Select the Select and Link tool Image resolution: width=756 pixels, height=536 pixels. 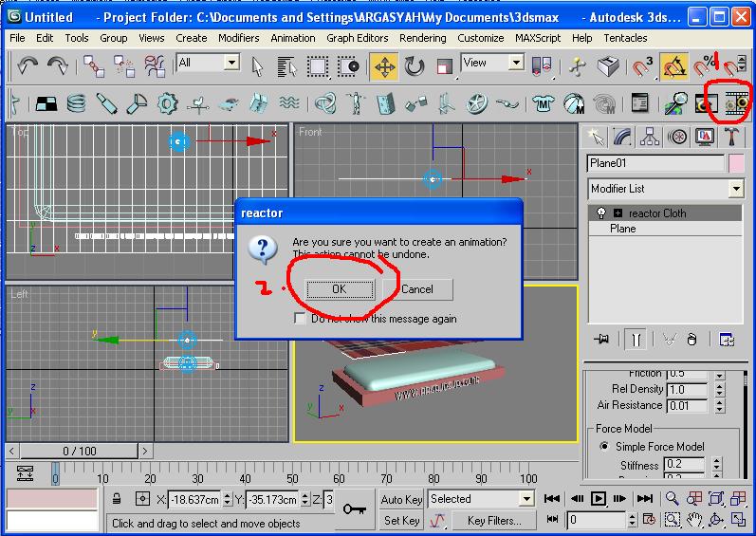94,66
